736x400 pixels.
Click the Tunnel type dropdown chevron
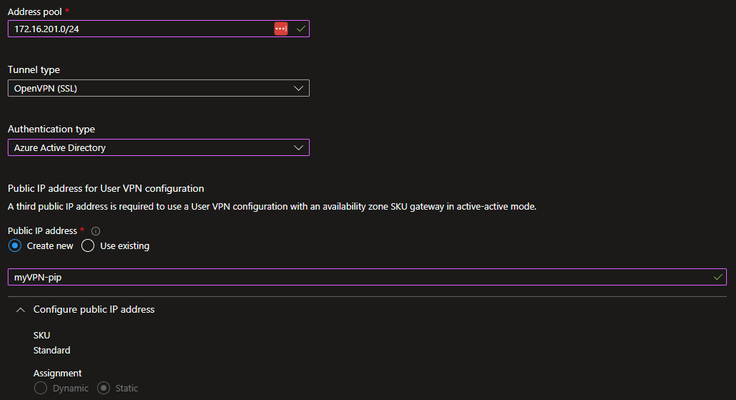point(298,88)
